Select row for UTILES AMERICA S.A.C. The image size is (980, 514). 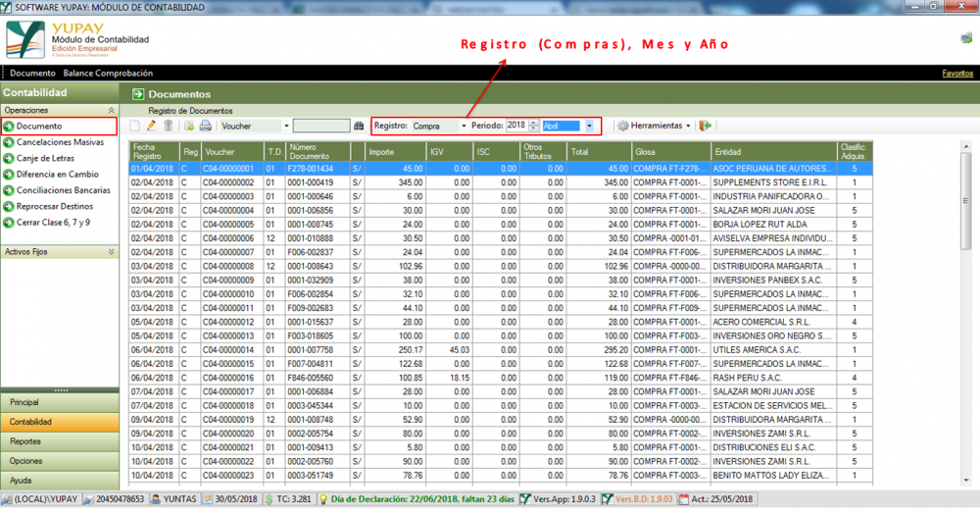[x=501, y=350]
